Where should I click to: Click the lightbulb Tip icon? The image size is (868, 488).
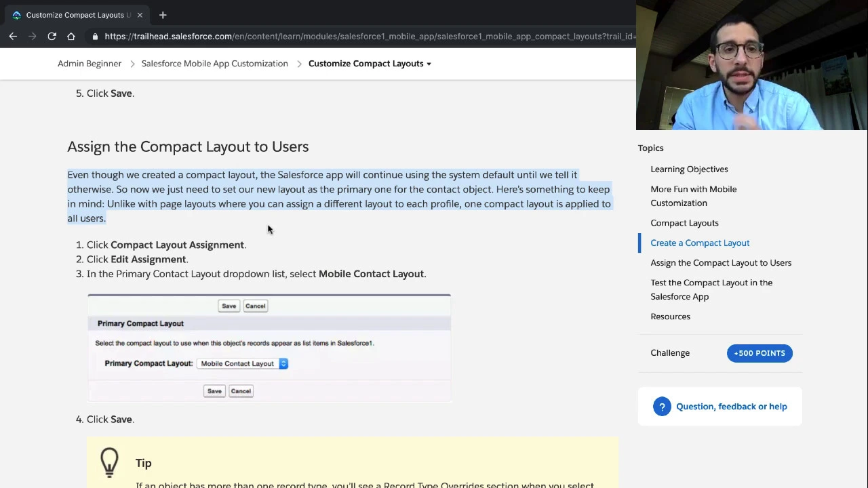pyautogui.click(x=109, y=462)
